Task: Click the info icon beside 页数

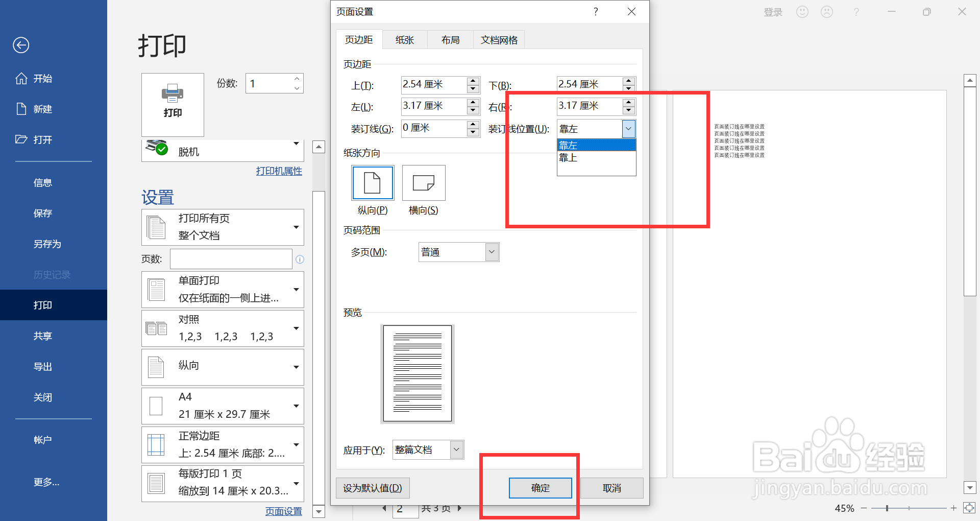Action: coord(300,259)
